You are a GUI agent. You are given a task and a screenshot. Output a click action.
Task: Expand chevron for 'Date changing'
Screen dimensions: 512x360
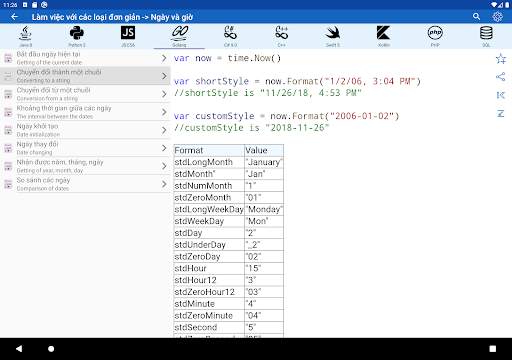[164, 148]
